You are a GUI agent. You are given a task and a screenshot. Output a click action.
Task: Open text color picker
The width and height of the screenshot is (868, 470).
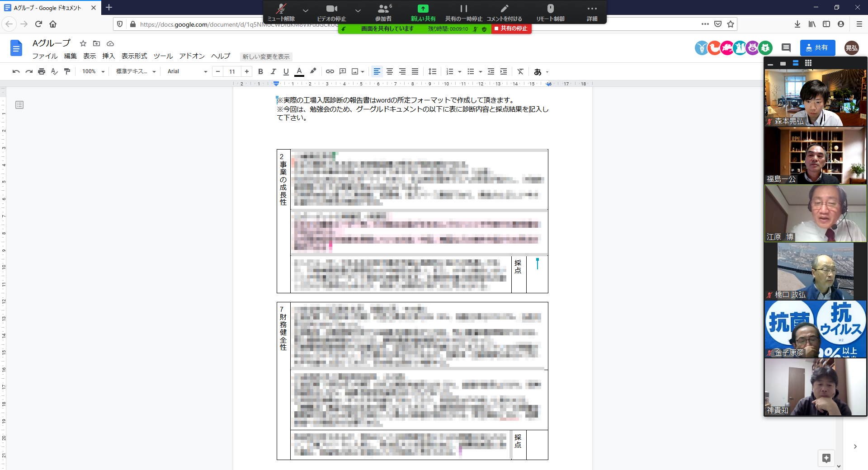(299, 71)
